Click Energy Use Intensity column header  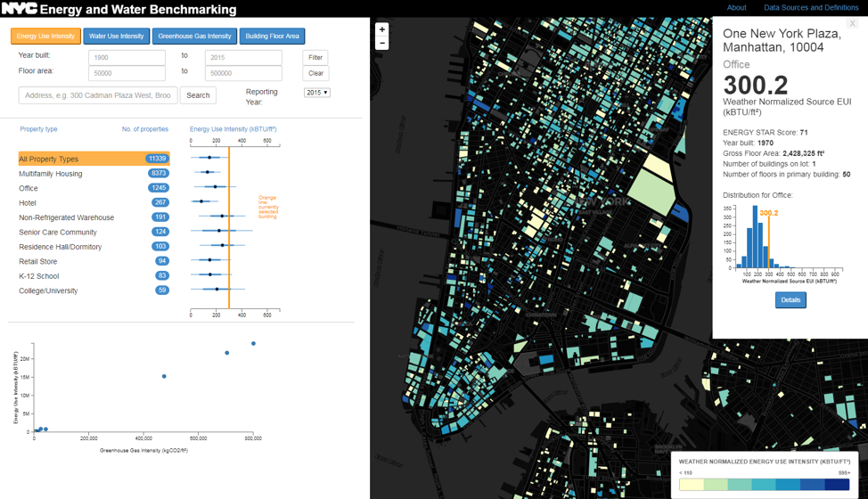233,129
